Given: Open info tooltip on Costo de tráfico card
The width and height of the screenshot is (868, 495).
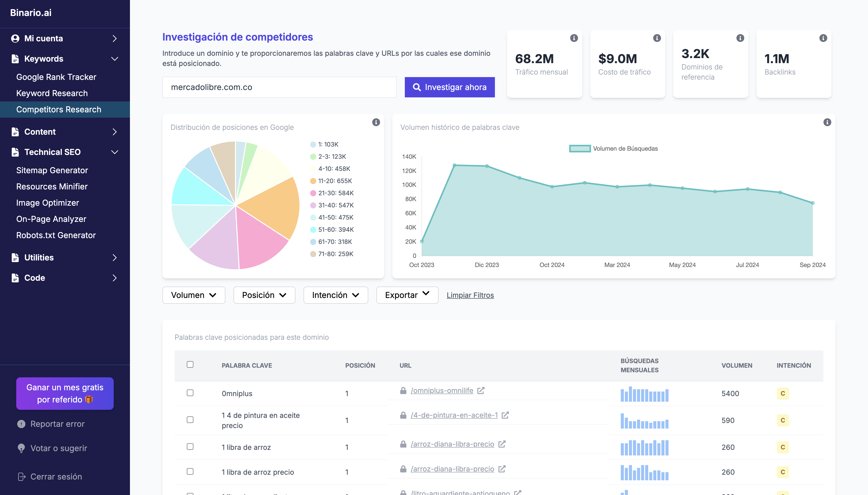Looking at the screenshot, I should (657, 38).
